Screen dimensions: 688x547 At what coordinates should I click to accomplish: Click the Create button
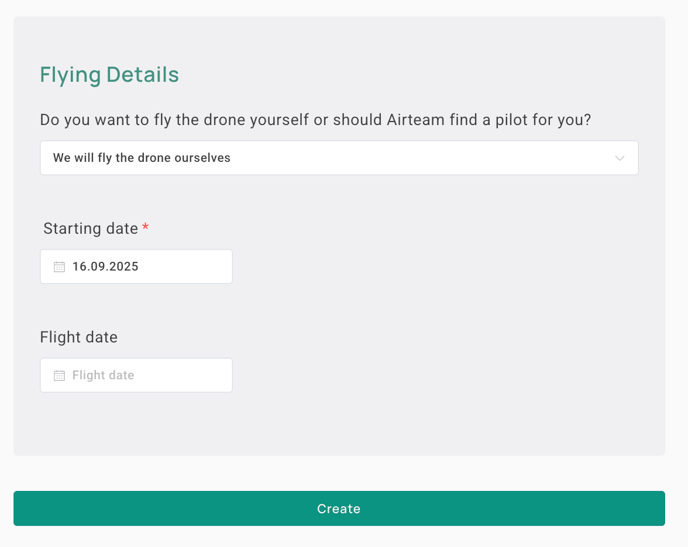click(339, 508)
